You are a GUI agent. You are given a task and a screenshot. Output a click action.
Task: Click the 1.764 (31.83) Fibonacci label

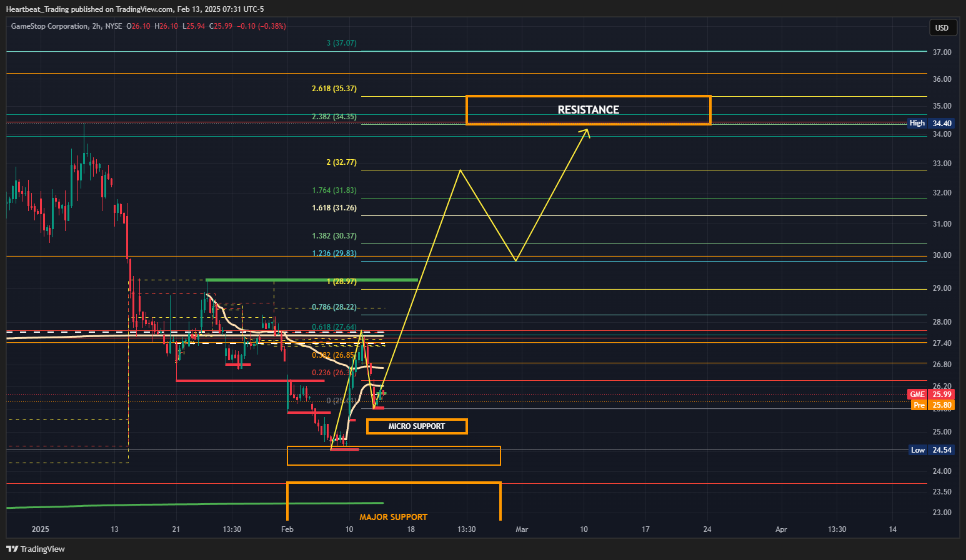pyautogui.click(x=334, y=190)
